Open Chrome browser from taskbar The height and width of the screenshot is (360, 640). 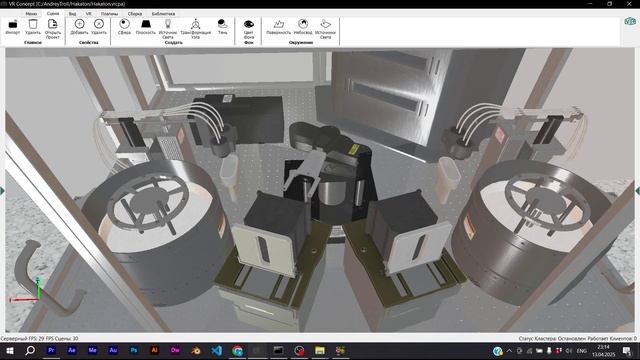(237, 351)
